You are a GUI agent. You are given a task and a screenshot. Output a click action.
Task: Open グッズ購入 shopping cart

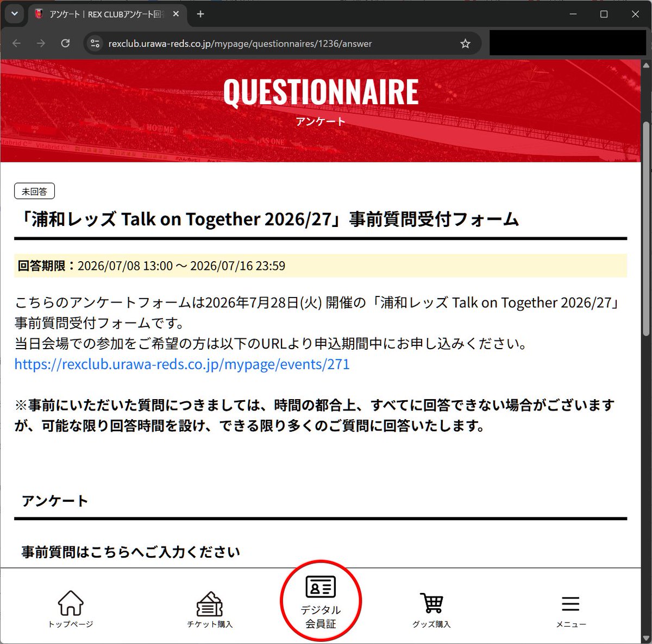[x=431, y=609]
